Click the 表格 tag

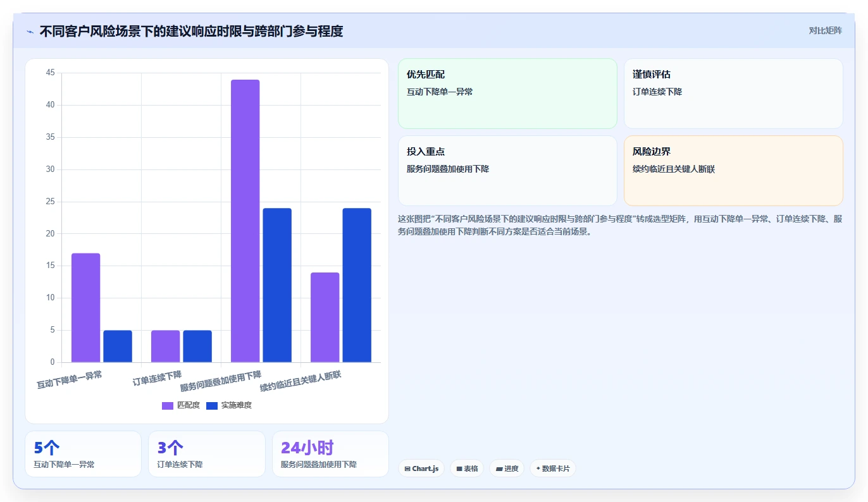(x=467, y=468)
